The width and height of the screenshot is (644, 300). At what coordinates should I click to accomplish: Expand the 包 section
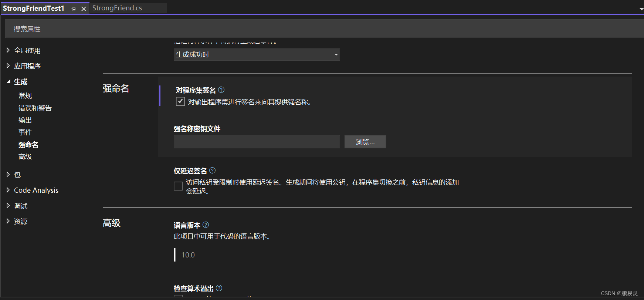[x=8, y=175]
